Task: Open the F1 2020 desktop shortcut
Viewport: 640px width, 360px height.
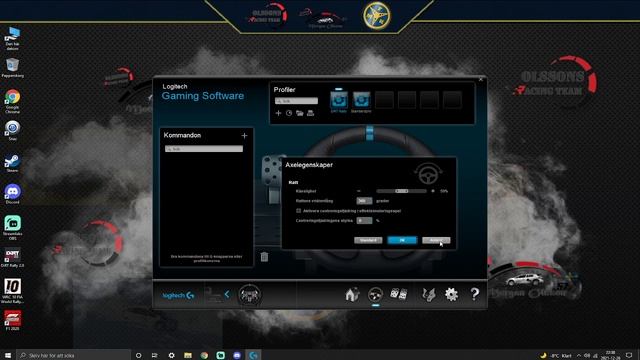Action: pos(13,320)
